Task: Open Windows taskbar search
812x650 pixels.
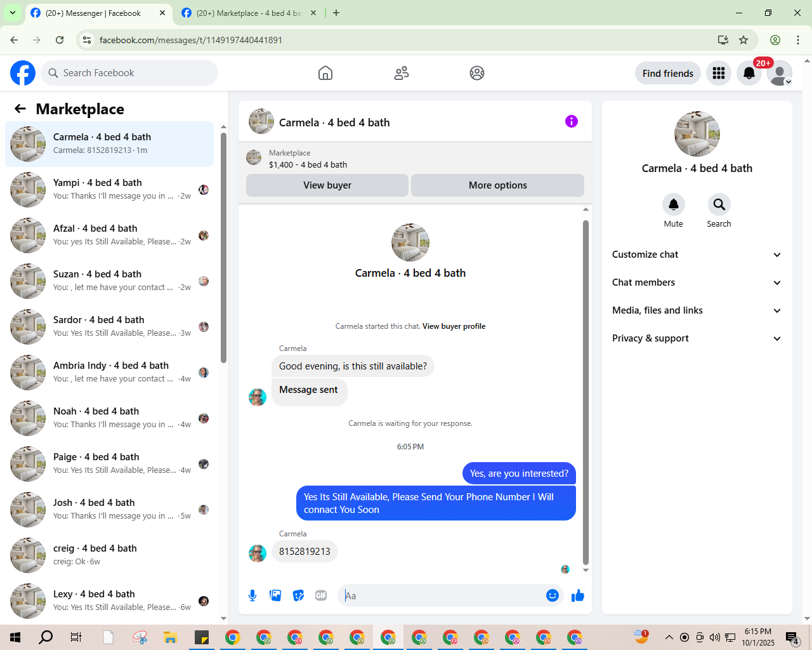Action: click(x=46, y=637)
